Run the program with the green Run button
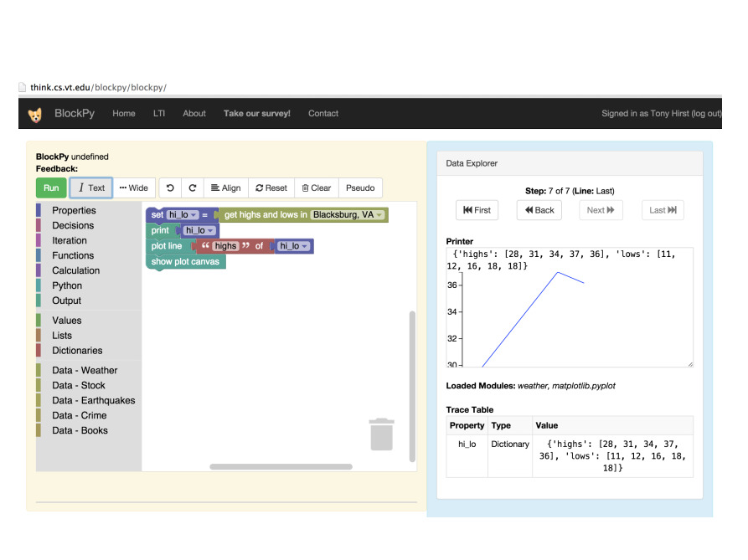Viewport: 748px width, 560px height. coord(51,188)
